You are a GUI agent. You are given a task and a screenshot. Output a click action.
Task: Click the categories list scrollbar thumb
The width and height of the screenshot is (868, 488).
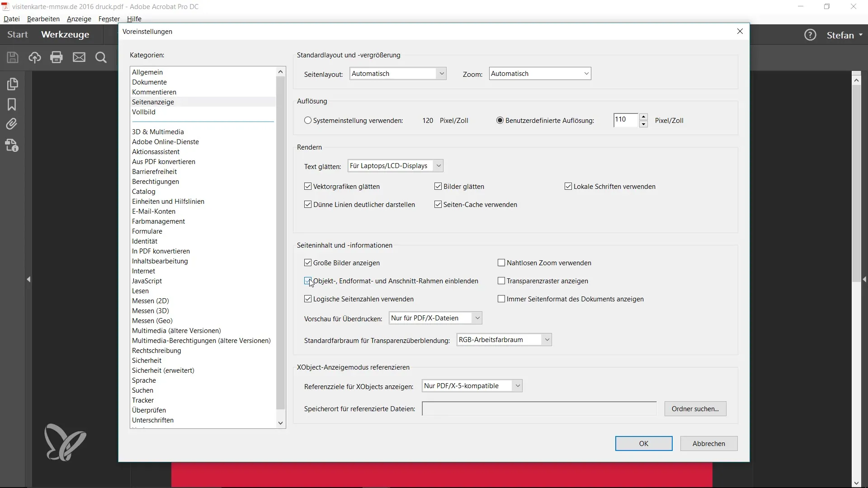280,243
